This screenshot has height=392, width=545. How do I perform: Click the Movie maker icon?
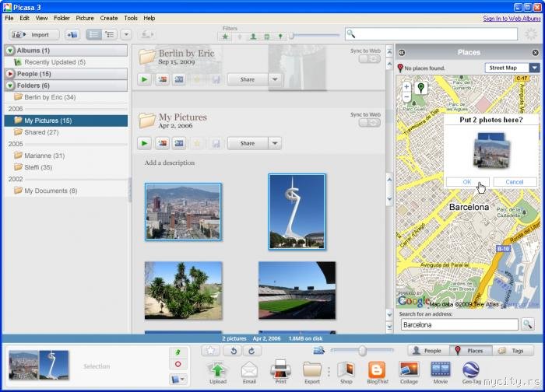coord(440,369)
